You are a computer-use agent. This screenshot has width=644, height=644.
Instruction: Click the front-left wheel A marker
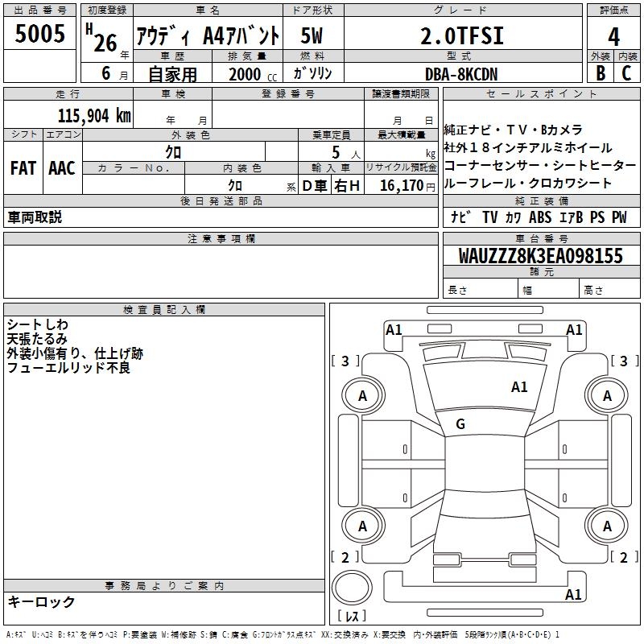click(x=362, y=395)
